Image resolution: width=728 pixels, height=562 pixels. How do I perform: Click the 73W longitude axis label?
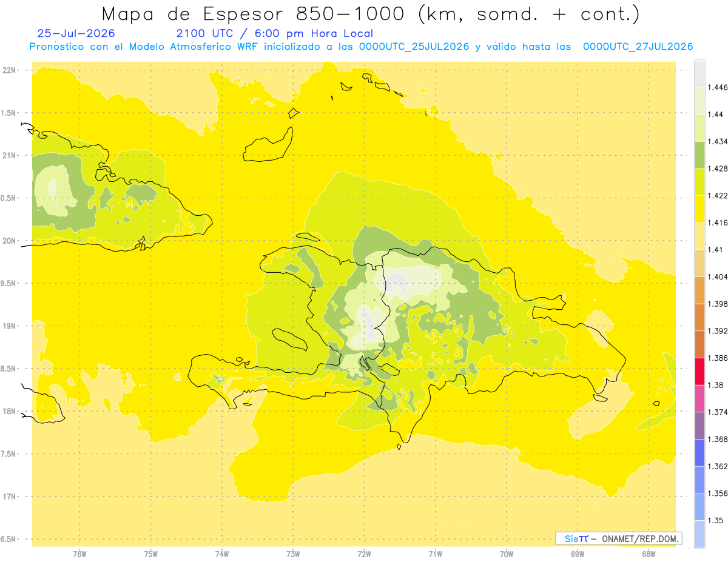click(293, 554)
